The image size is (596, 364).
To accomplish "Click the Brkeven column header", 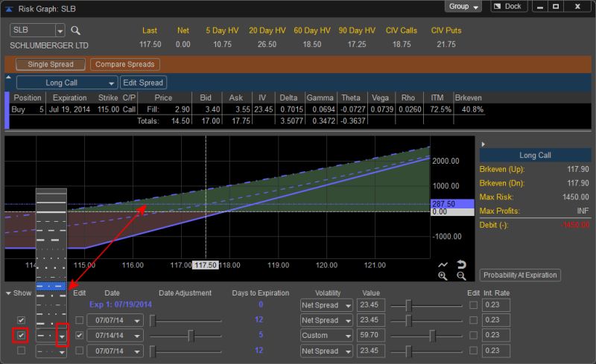I will click(x=469, y=98).
